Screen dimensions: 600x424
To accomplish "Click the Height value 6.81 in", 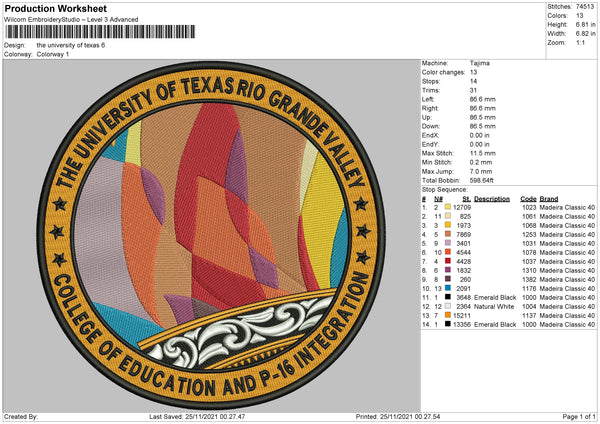I will click(585, 24).
